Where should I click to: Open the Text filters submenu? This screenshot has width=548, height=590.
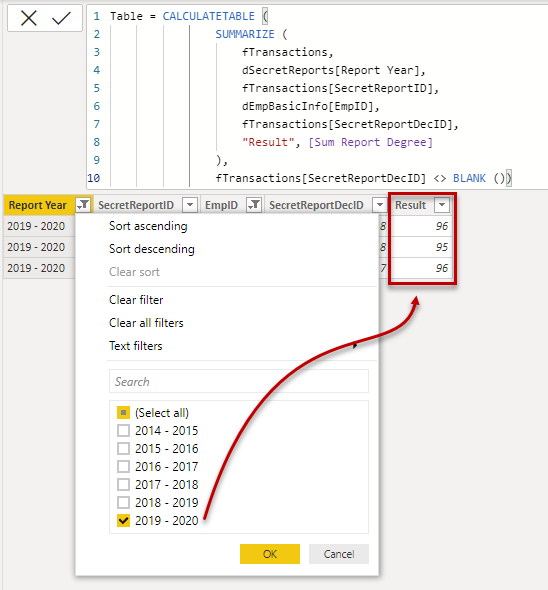point(135,346)
